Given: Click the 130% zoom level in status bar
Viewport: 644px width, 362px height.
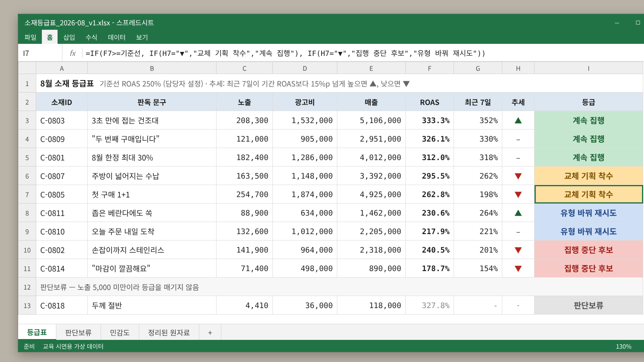Looking at the screenshot, I should [623, 346].
